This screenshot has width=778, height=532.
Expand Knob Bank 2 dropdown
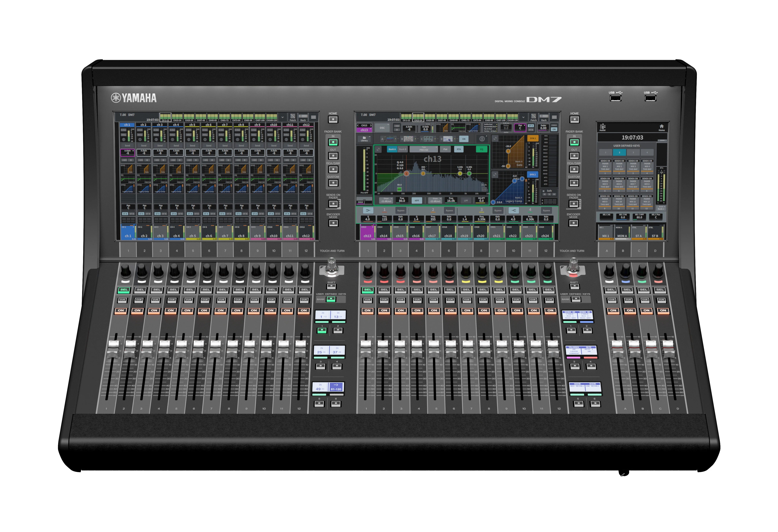(x=661, y=208)
